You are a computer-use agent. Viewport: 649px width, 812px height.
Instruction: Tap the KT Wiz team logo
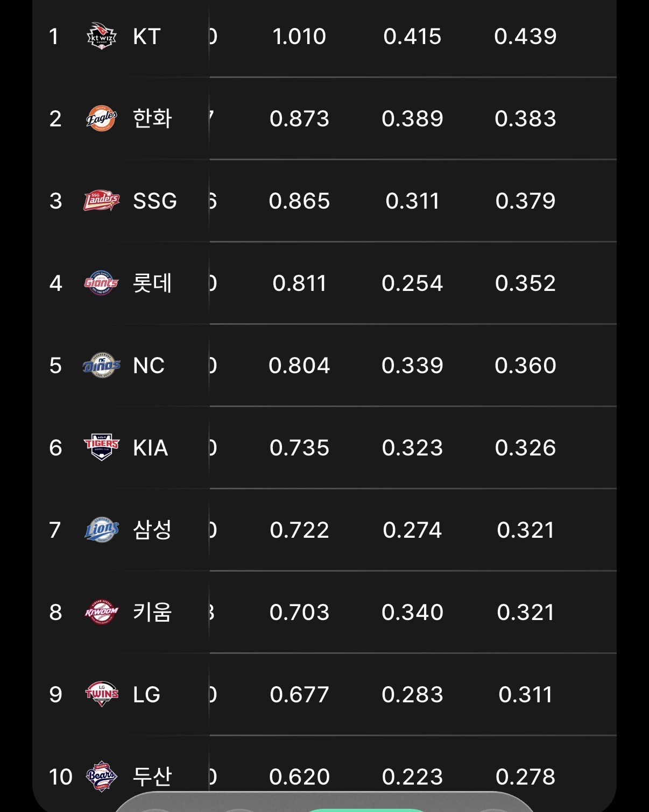tap(101, 36)
